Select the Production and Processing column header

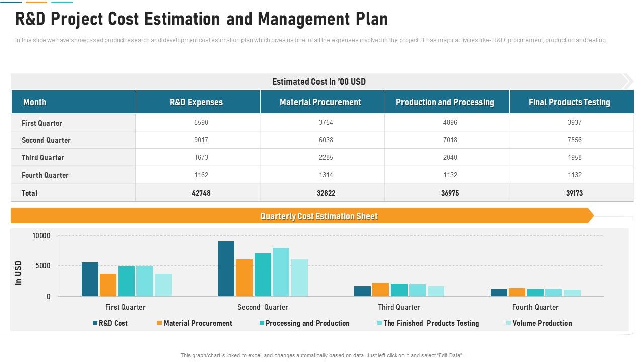[447, 102]
